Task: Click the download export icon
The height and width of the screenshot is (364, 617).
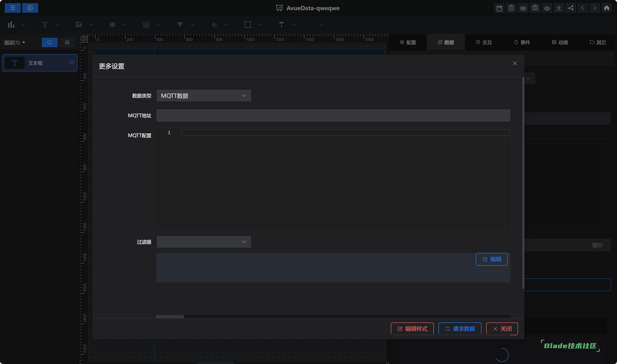Action: pos(559,8)
